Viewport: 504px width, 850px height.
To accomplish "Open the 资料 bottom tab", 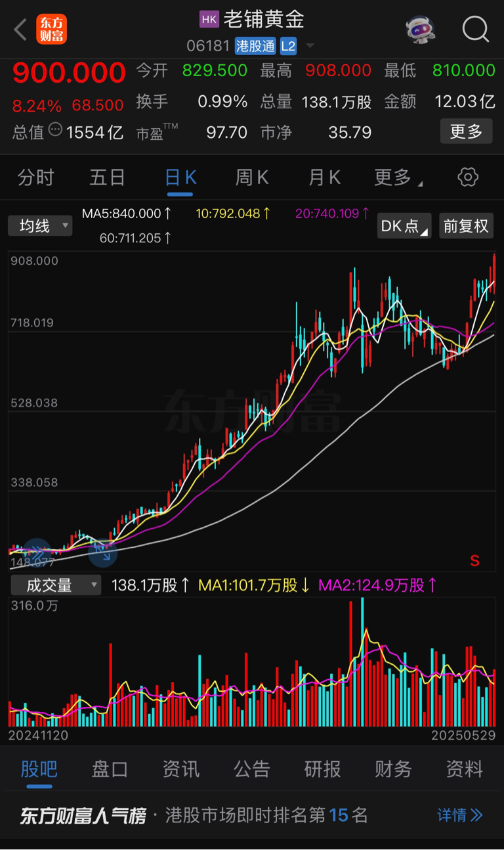I will (x=464, y=769).
